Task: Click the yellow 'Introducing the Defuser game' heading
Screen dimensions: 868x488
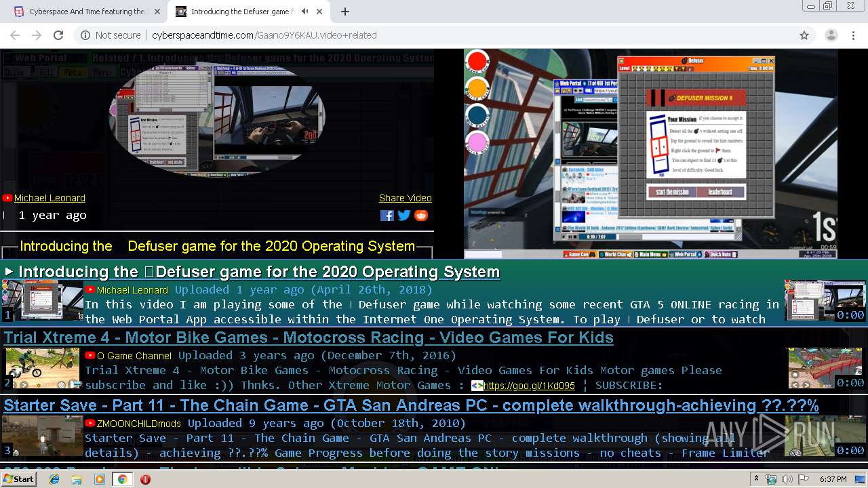Action: [x=218, y=246]
